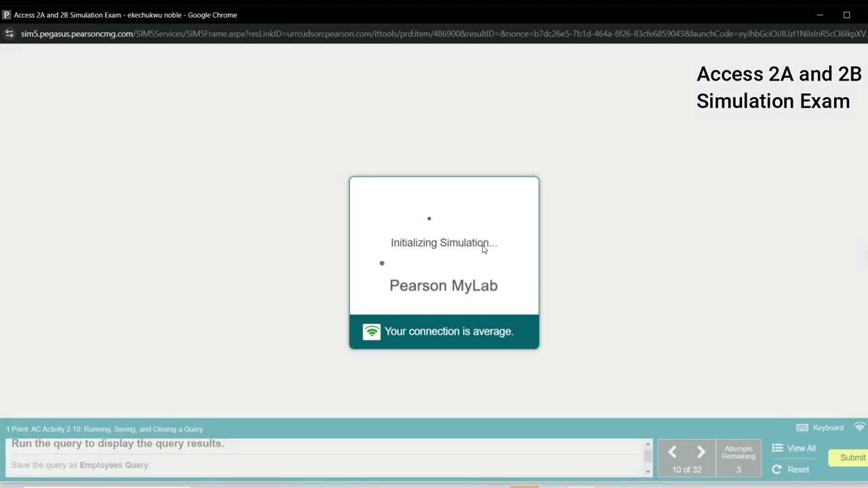Click the Attempts Remaining indicator

(x=738, y=458)
